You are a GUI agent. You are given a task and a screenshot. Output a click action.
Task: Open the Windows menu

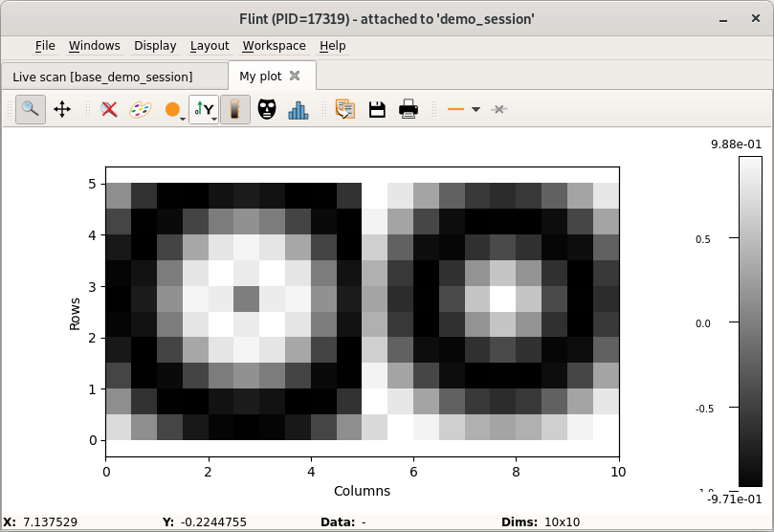[x=95, y=46]
